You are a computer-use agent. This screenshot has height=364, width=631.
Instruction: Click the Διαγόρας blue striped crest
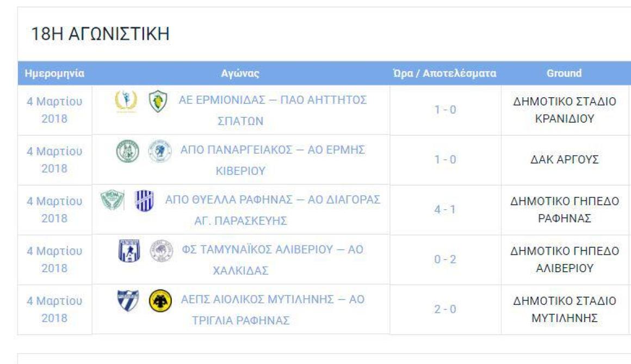pyautogui.click(x=144, y=200)
